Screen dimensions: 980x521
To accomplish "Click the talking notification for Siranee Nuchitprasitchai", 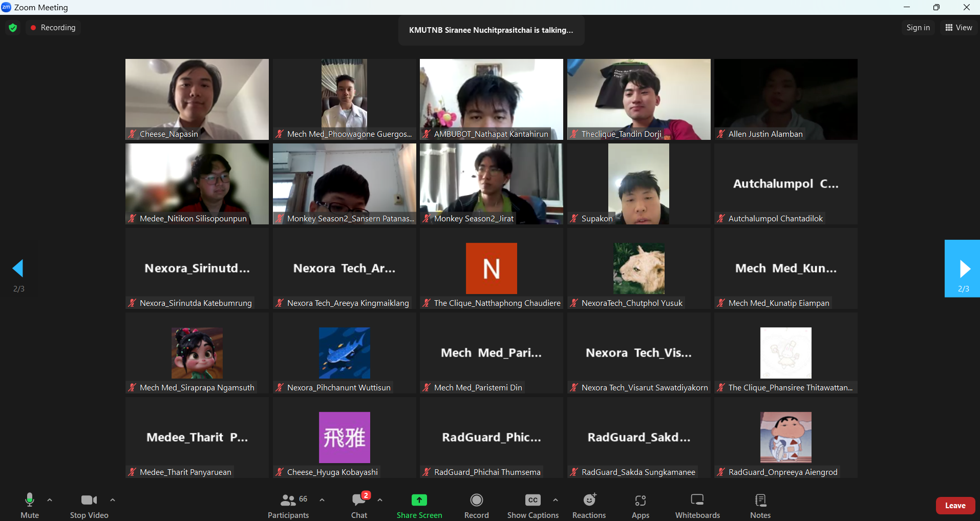I will (491, 30).
